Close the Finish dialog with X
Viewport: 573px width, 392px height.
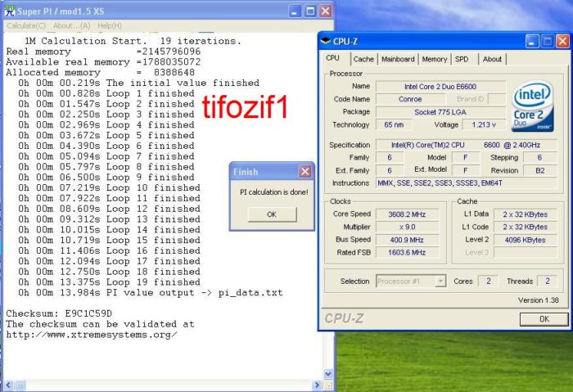pos(305,171)
